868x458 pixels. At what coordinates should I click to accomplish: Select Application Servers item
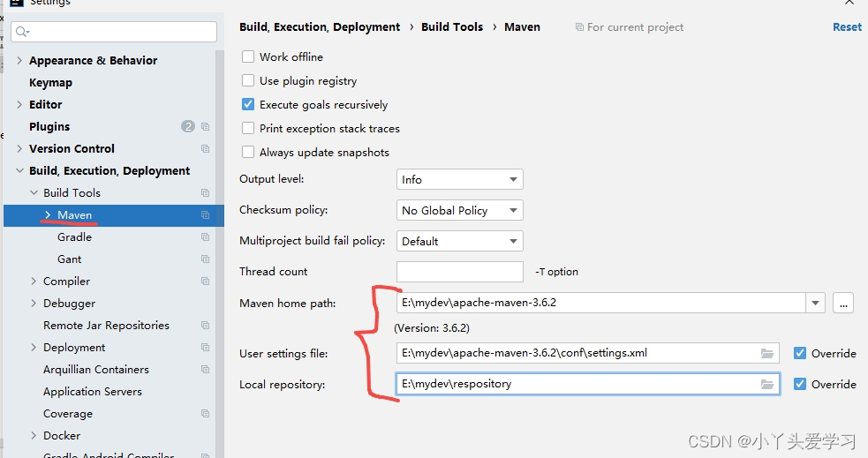(93, 392)
